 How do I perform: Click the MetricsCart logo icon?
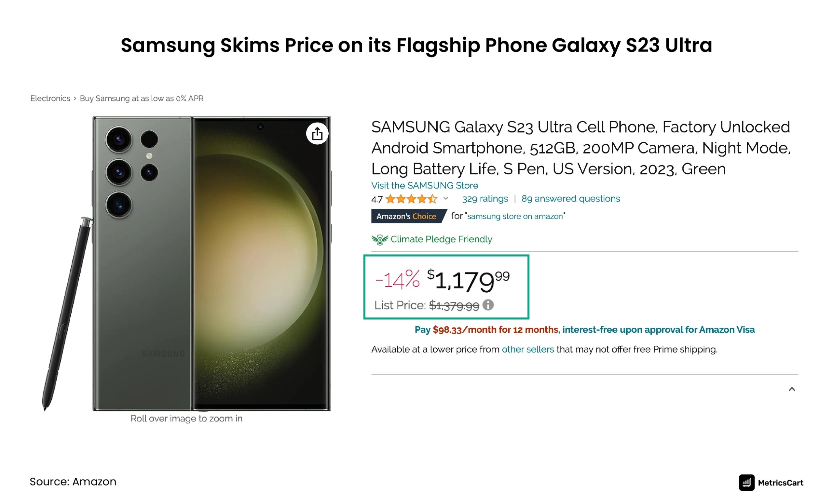pyautogui.click(x=747, y=483)
